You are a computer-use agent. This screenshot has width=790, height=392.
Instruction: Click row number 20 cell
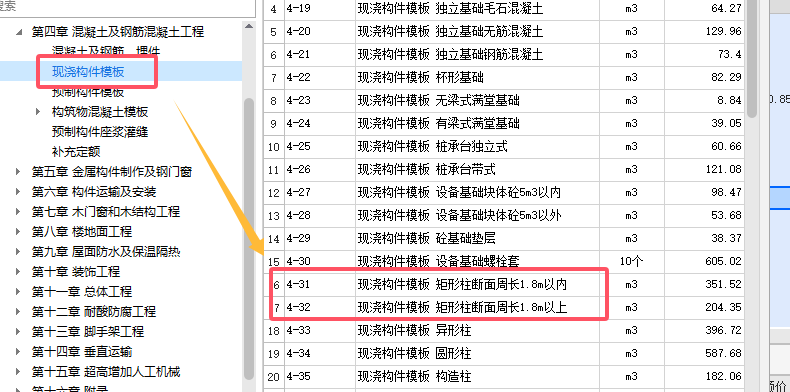click(274, 376)
